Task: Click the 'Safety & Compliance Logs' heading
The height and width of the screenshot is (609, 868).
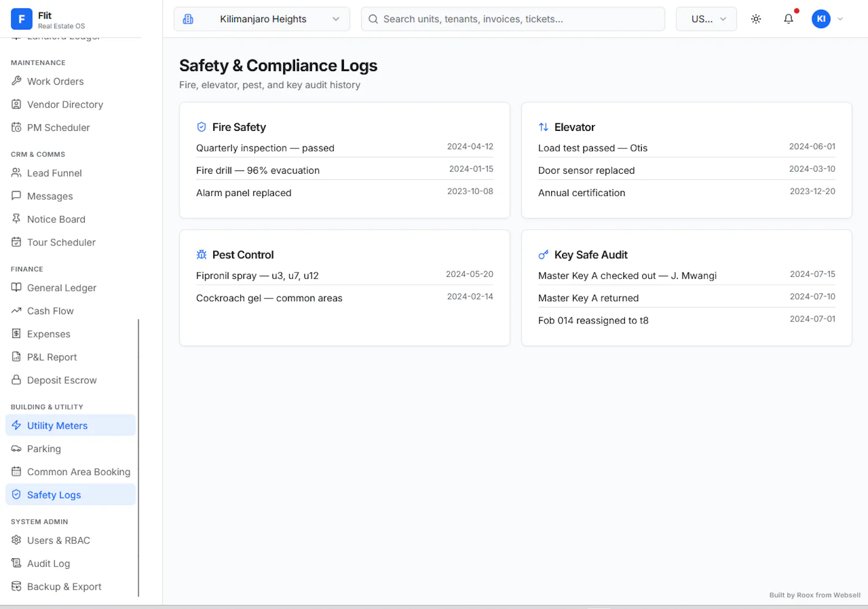Action: pos(278,66)
